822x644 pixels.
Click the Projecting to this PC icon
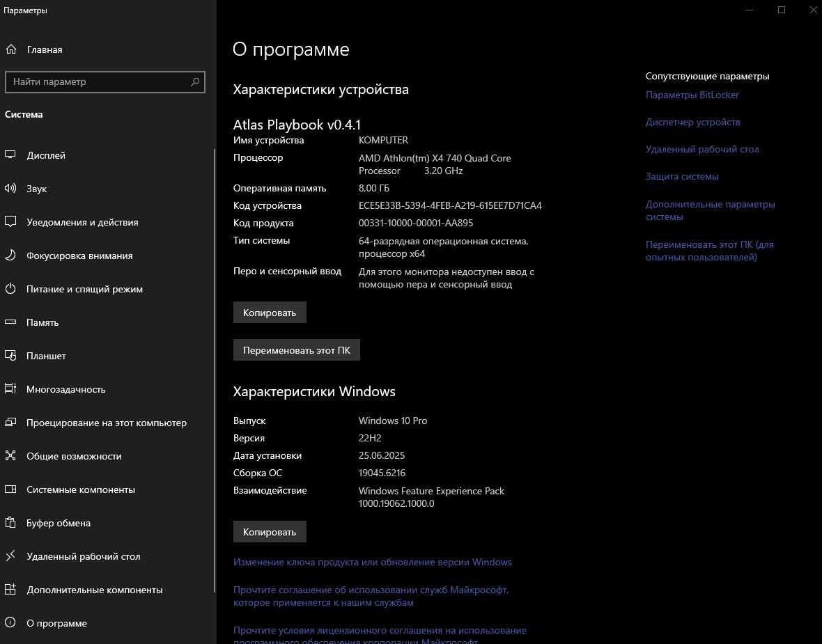(x=10, y=423)
